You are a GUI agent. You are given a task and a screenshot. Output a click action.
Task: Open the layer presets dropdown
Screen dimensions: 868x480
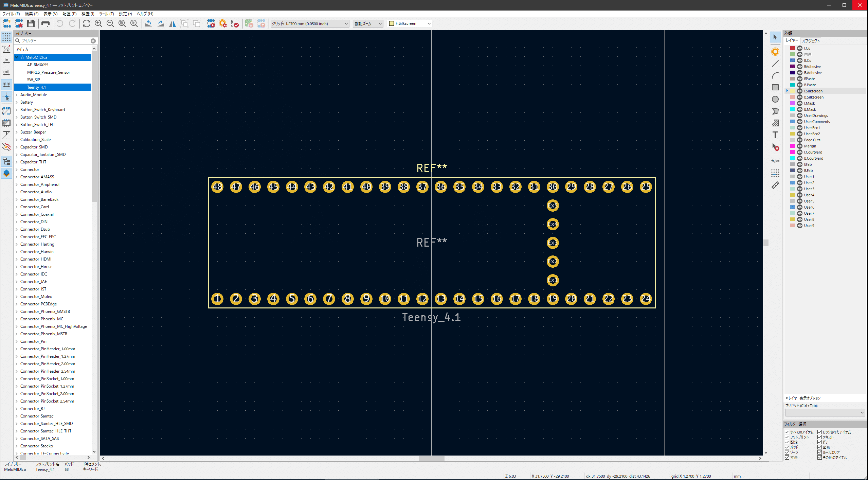click(x=825, y=413)
